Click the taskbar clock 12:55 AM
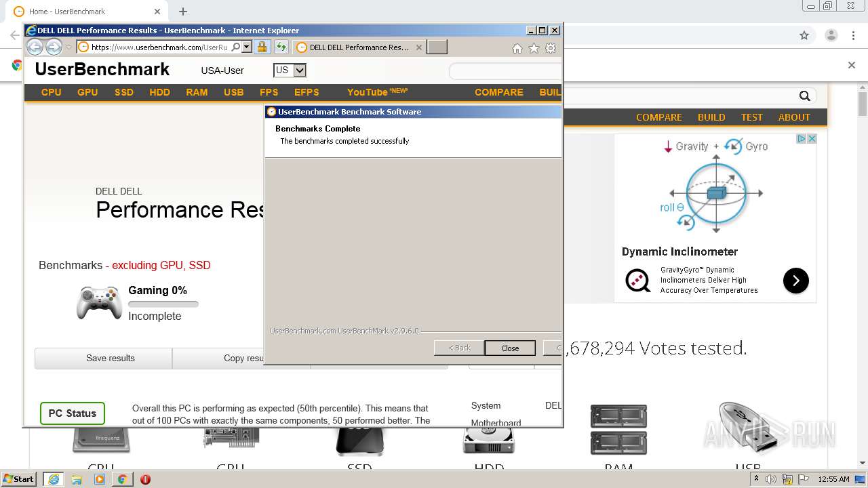The height and width of the screenshot is (488, 868). (x=833, y=479)
